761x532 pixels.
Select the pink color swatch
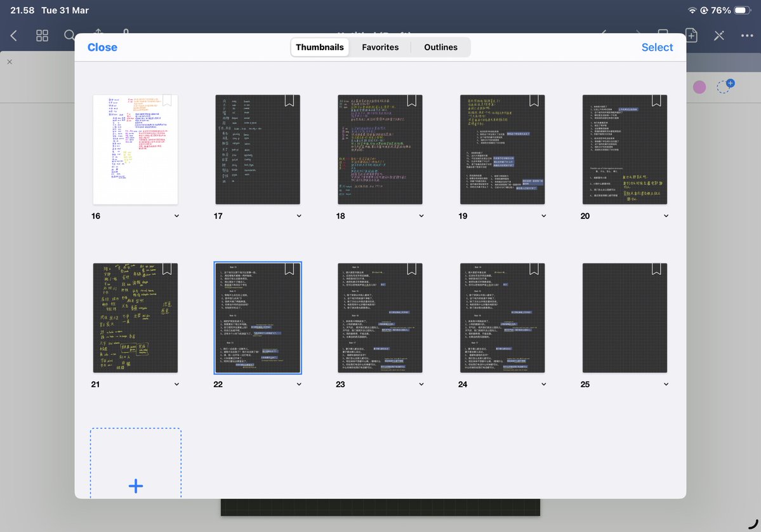pyautogui.click(x=699, y=87)
